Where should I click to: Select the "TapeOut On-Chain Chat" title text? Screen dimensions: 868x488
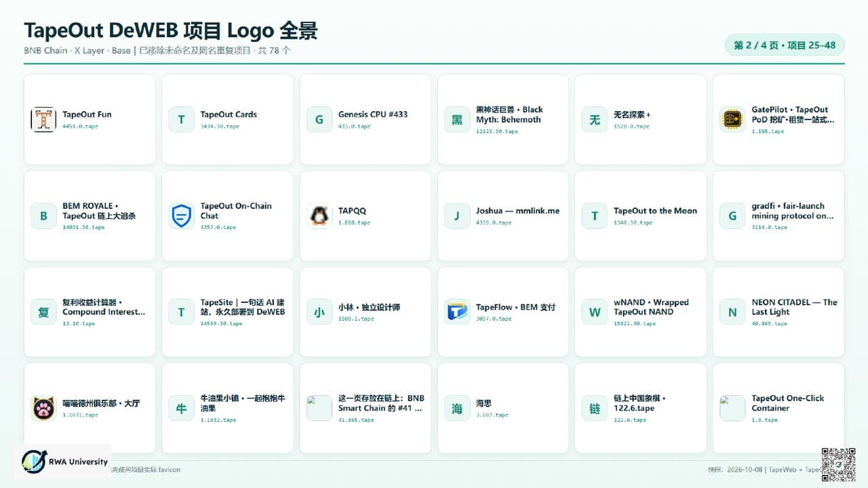point(236,211)
